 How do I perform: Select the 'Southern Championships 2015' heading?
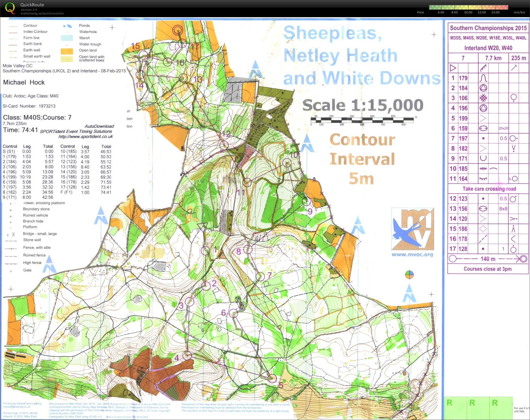(x=488, y=28)
